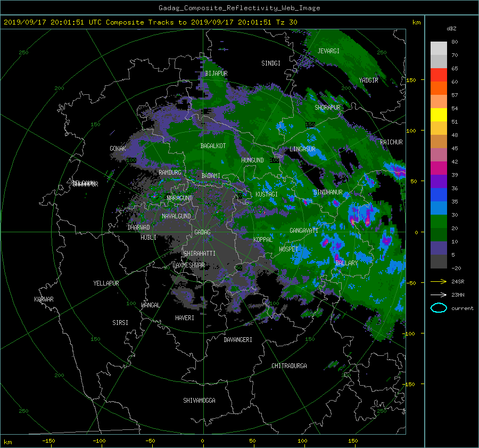Click the 'LINGASUR' place label

[x=302, y=149]
